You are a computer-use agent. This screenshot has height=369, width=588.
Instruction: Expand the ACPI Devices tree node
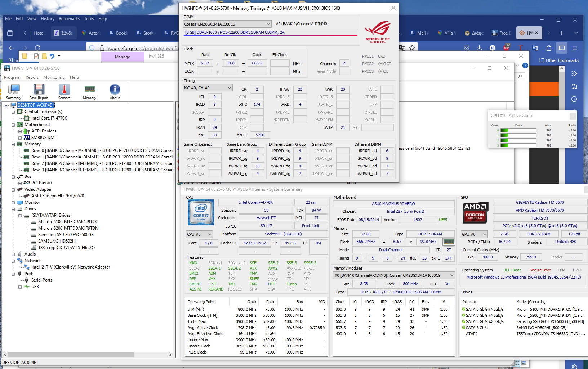click(x=20, y=131)
